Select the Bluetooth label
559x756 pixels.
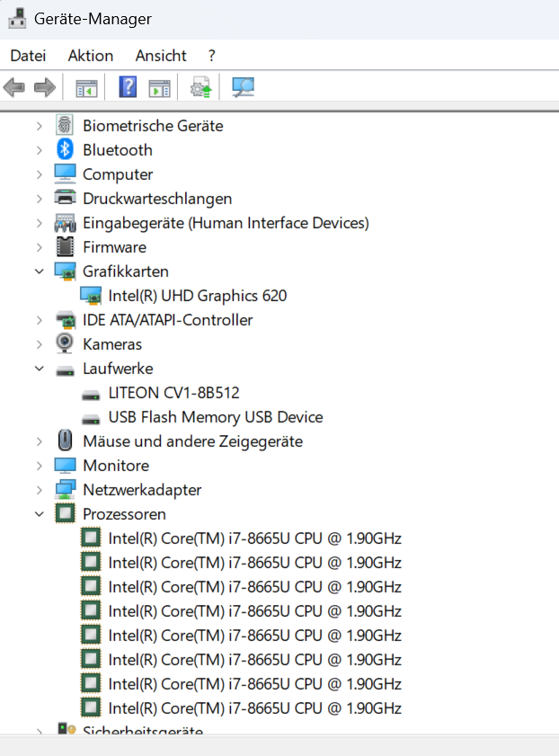[118, 150]
